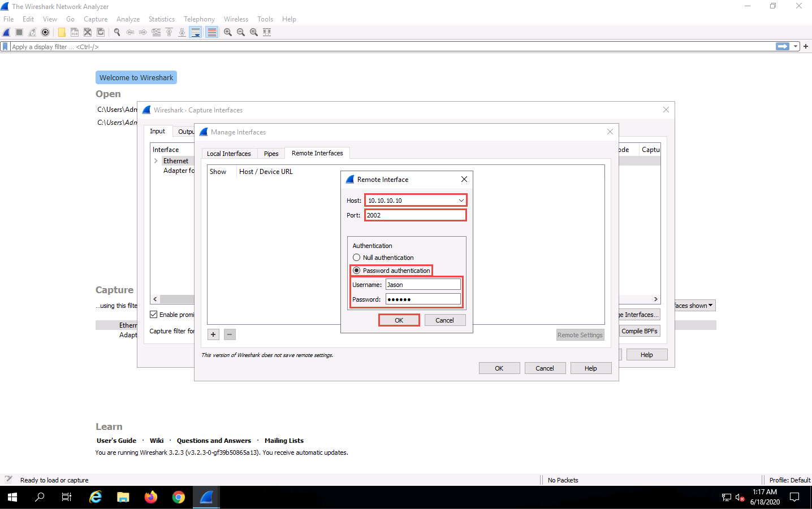The height and width of the screenshot is (509, 812).
Task: Remove selected interface minus button
Action: (x=230, y=334)
